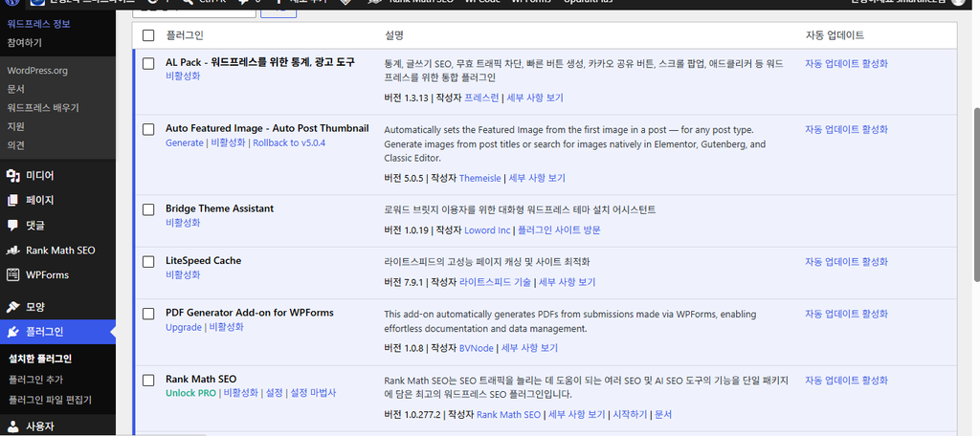Click Rollback to v5.0.4 link
The width and height of the screenshot is (980, 436).
(x=289, y=143)
